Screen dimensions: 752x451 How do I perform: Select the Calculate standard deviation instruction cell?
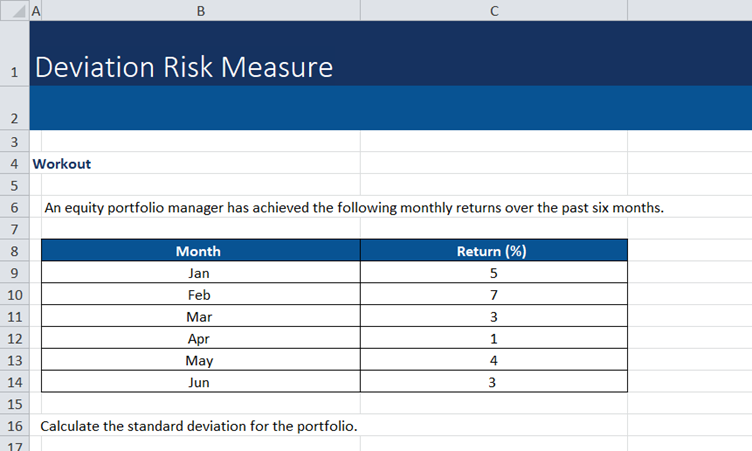click(x=199, y=426)
